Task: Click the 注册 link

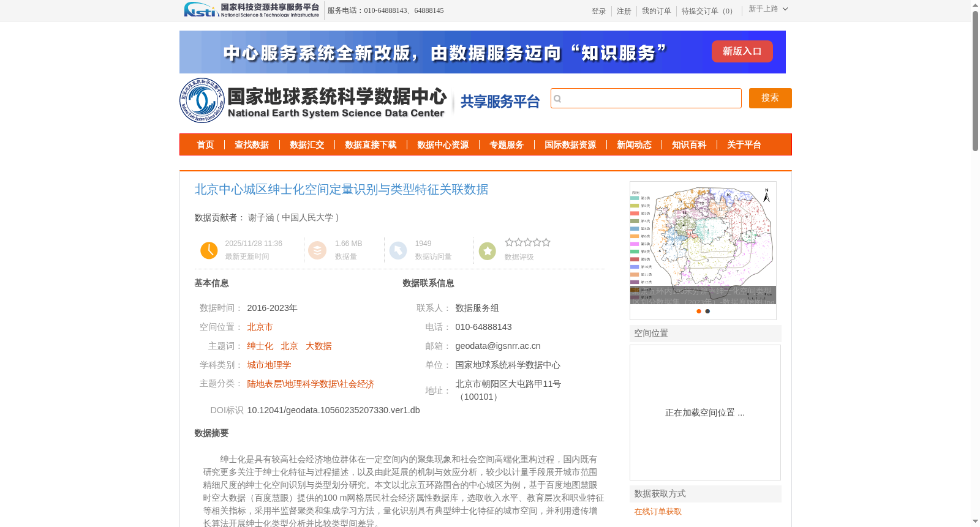Action: [x=624, y=11]
